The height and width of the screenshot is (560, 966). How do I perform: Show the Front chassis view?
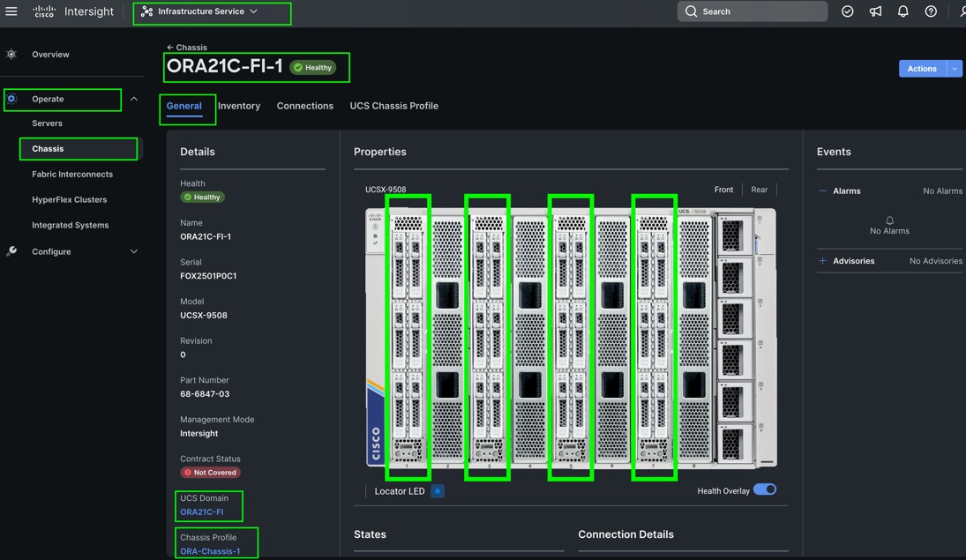(x=723, y=190)
